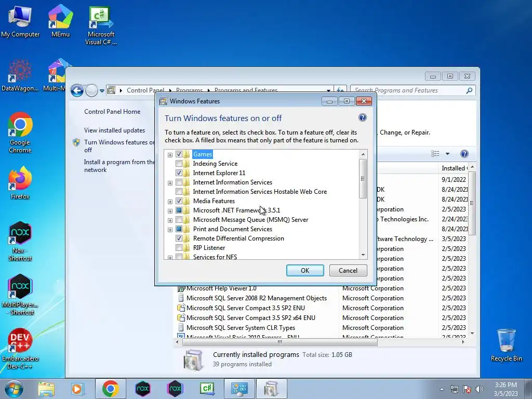Select Print and Document Services feature label

click(232, 229)
